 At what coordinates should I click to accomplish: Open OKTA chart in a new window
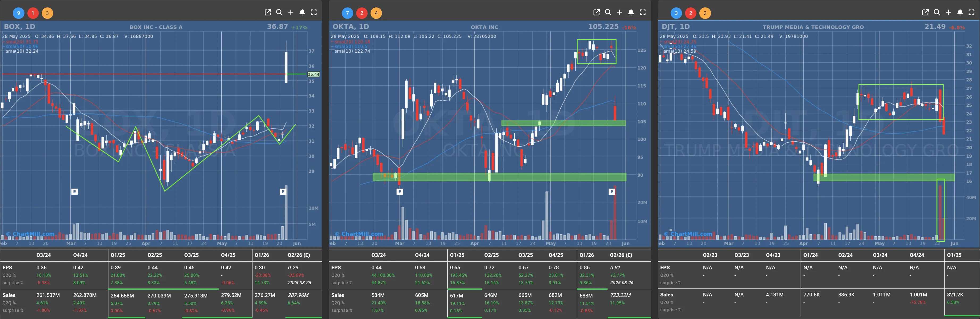pyautogui.click(x=596, y=12)
